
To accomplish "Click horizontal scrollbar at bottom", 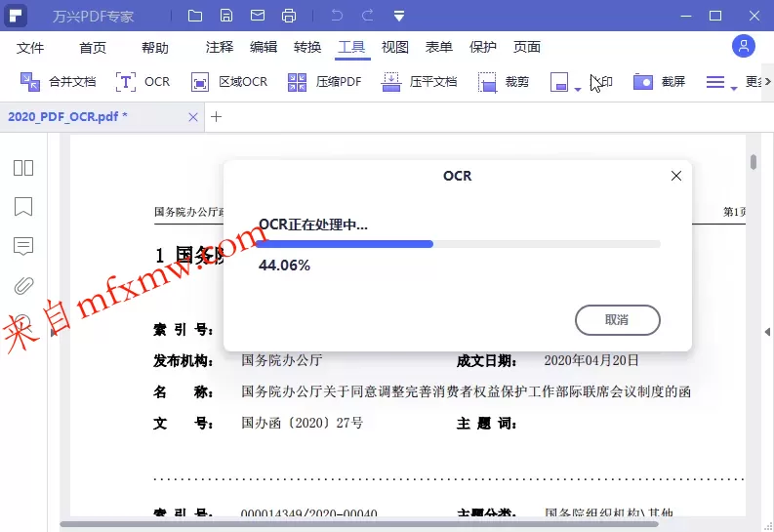I will pos(359,524).
